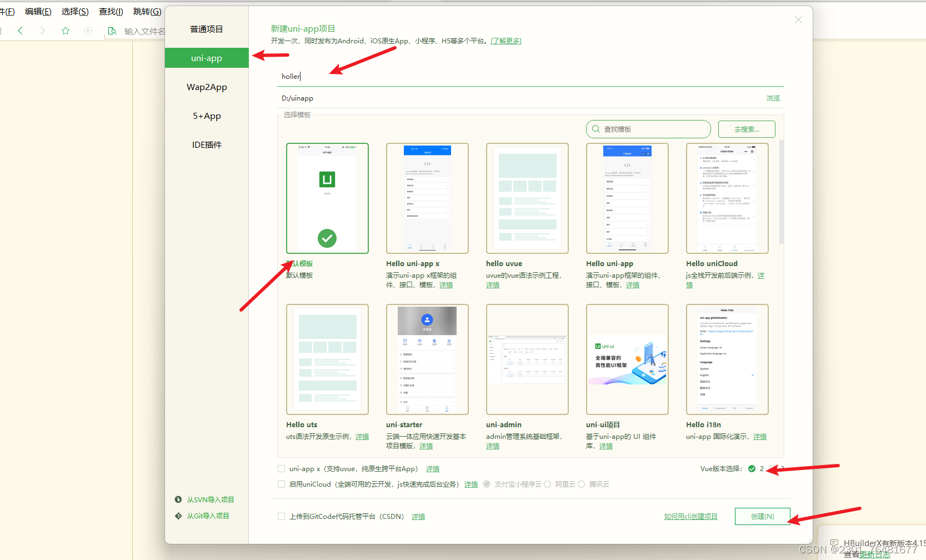The height and width of the screenshot is (560, 926).
Task: Click 浏览 to browse project location
Action: pyautogui.click(x=773, y=98)
